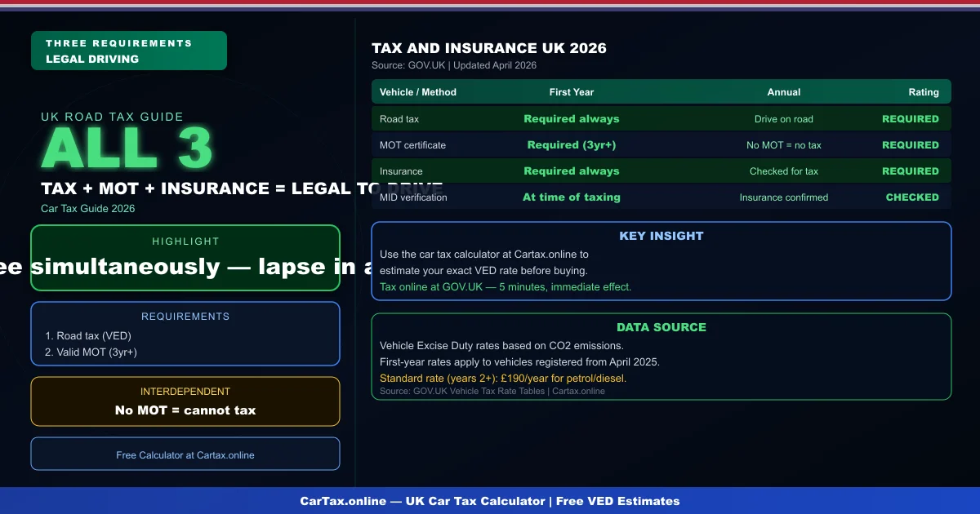Click the CarTax.online footer banner
The height and width of the screenshot is (514, 980).
pyautogui.click(x=490, y=501)
